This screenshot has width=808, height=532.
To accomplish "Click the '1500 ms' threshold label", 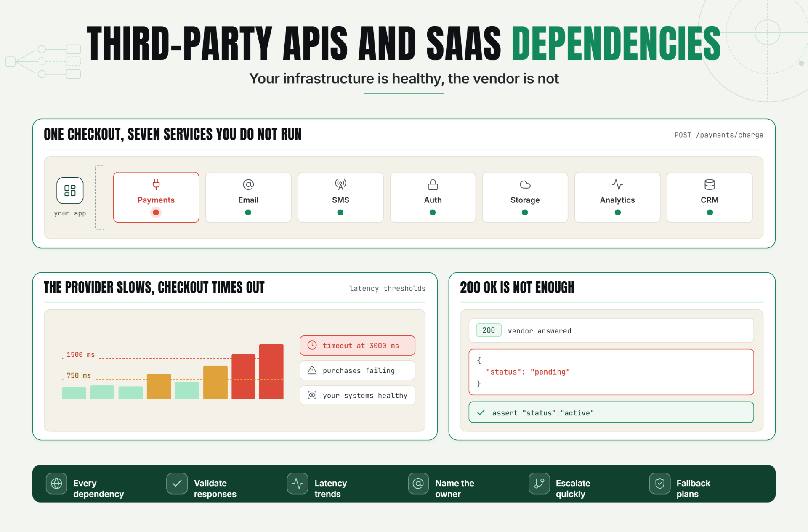I will [x=80, y=355].
